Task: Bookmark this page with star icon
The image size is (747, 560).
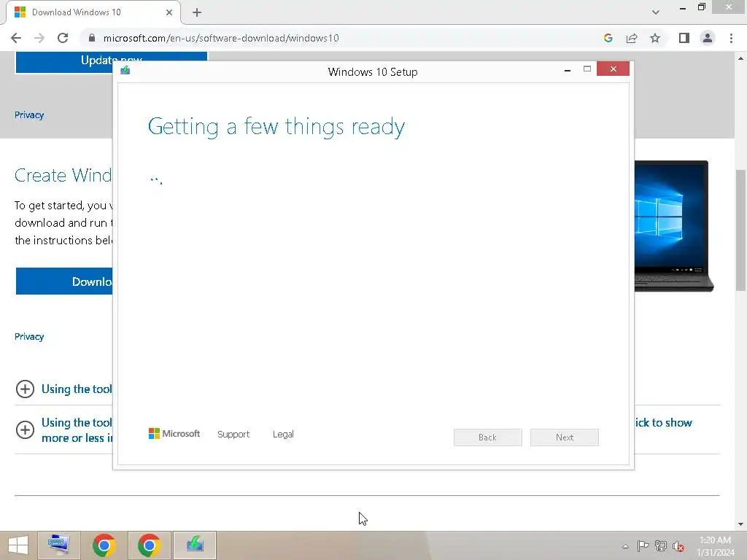Action: [x=655, y=38]
